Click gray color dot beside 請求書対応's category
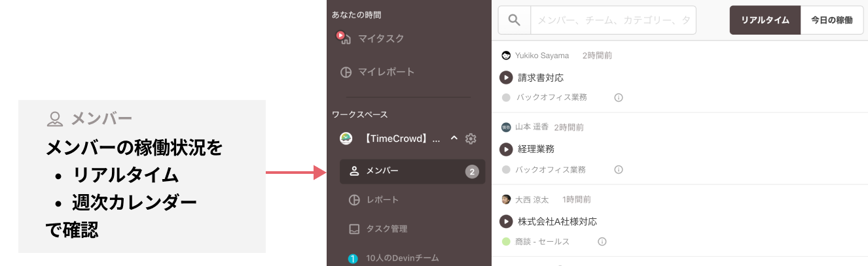This screenshot has height=266, width=868. [x=506, y=97]
